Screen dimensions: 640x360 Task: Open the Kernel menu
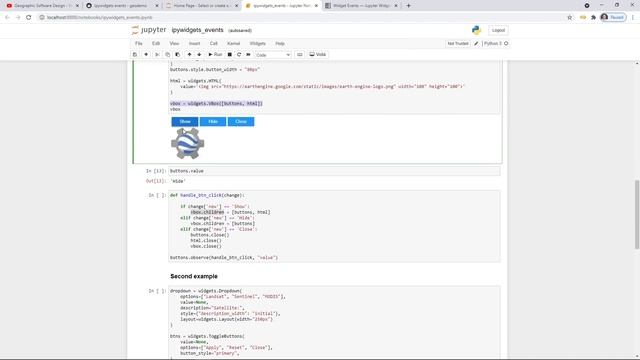pyautogui.click(x=233, y=43)
